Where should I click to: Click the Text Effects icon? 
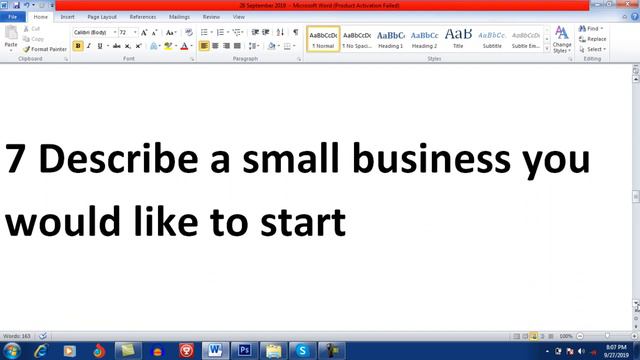click(153, 46)
